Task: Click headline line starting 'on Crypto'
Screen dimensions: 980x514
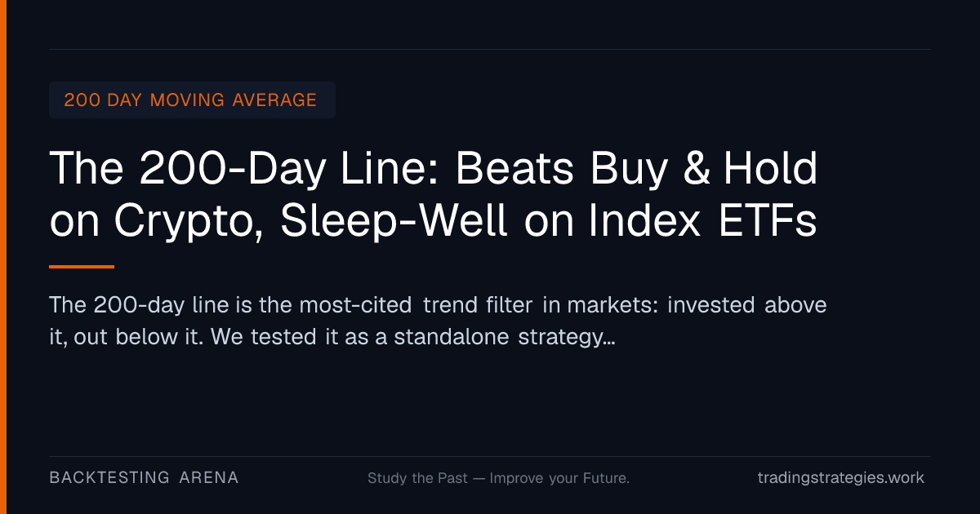Action: [433, 220]
